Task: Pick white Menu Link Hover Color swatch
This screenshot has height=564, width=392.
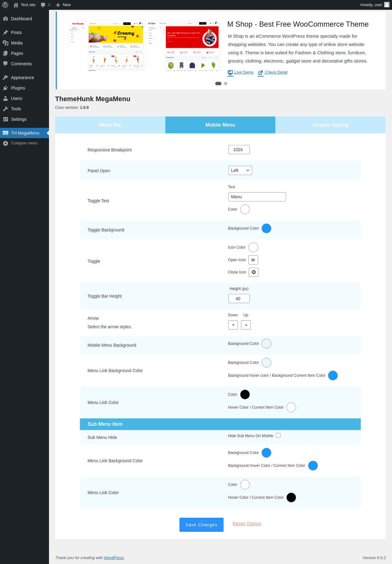Action: click(291, 407)
